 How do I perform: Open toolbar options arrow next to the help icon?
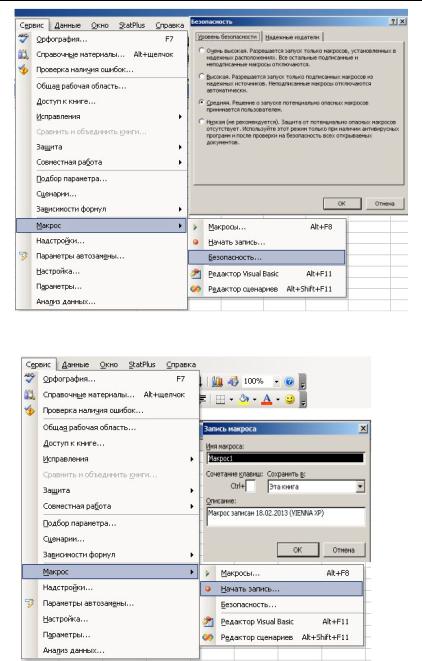[302, 382]
